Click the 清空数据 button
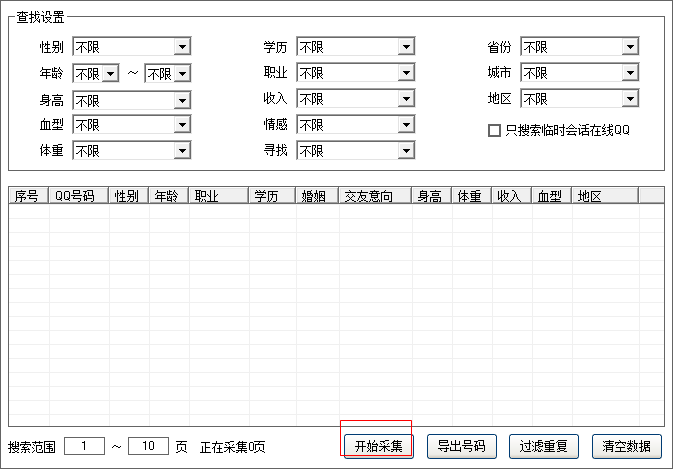Image resolution: width=673 pixels, height=469 pixels. coord(626,446)
